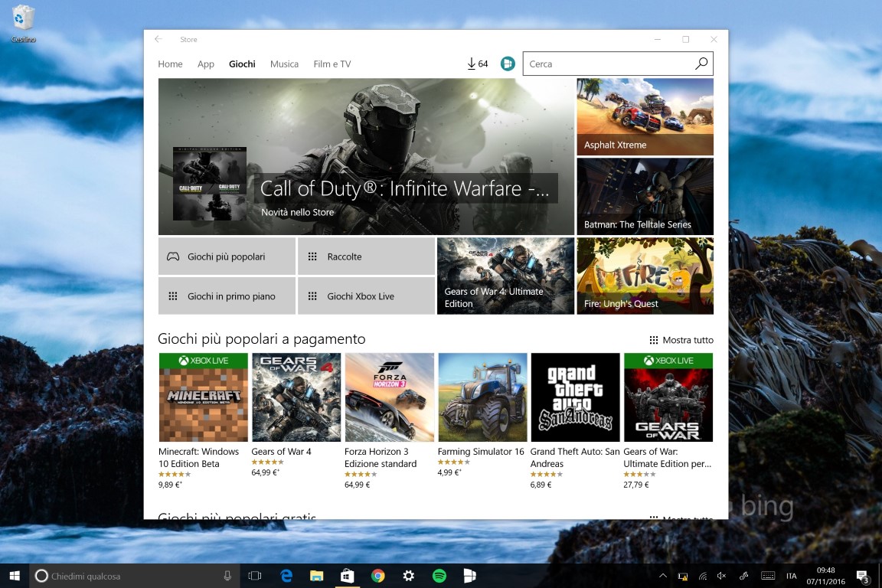Viewport: 882px width, 588px height.
Task: Open the Call of Duty Infinite Warfare banner
Action: [x=366, y=156]
